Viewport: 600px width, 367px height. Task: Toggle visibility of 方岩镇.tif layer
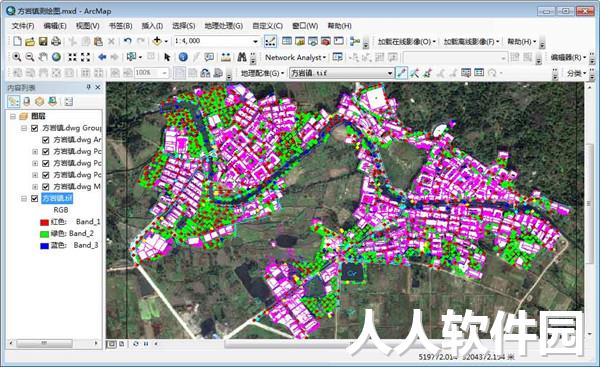click(34, 198)
